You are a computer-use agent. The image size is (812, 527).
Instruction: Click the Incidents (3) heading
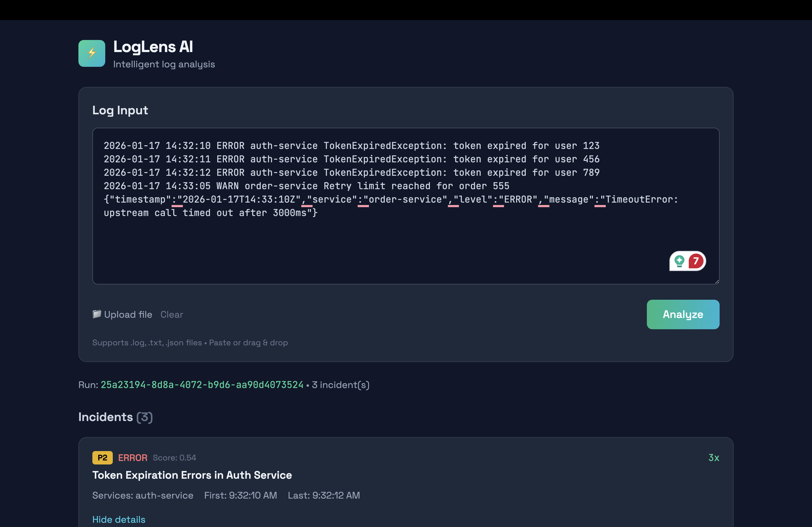click(x=115, y=417)
